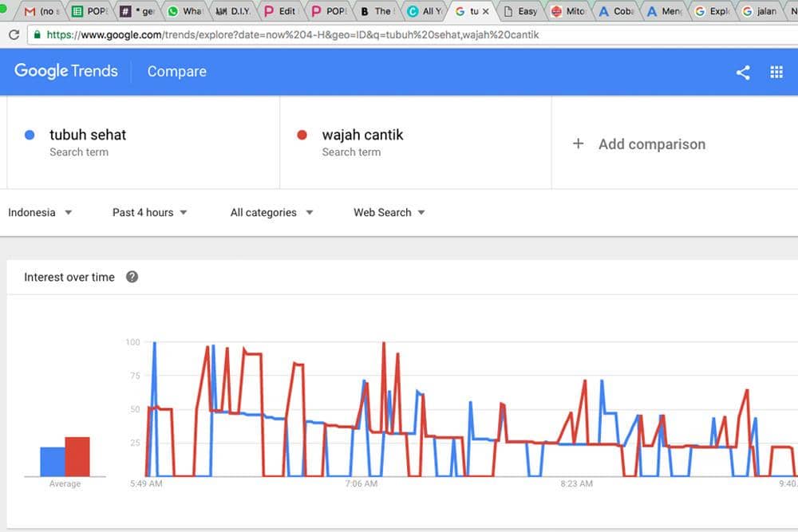Close the active Google Trends tab
Screen dimensions: 798x532
tap(486, 12)
